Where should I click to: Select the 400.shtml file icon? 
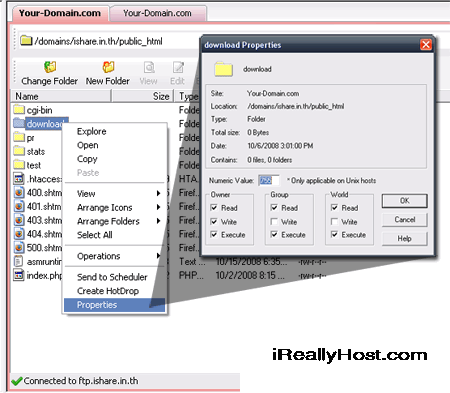tap(19, 192)
